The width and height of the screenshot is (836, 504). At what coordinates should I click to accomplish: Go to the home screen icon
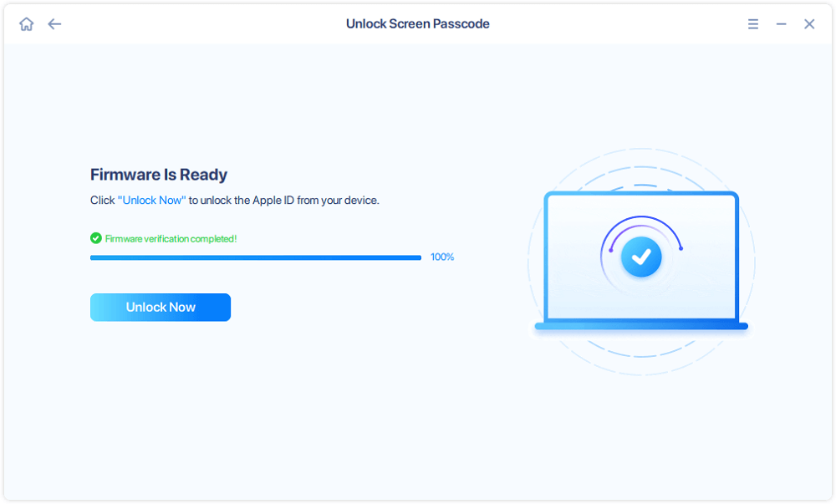(27, 24)
